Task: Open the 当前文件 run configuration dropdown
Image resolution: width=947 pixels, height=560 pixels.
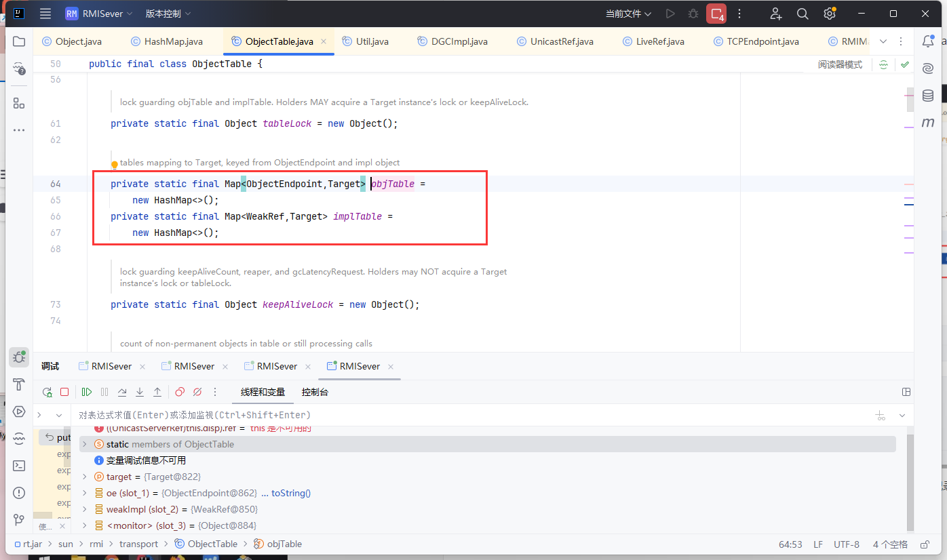Action: pos(628,14)
